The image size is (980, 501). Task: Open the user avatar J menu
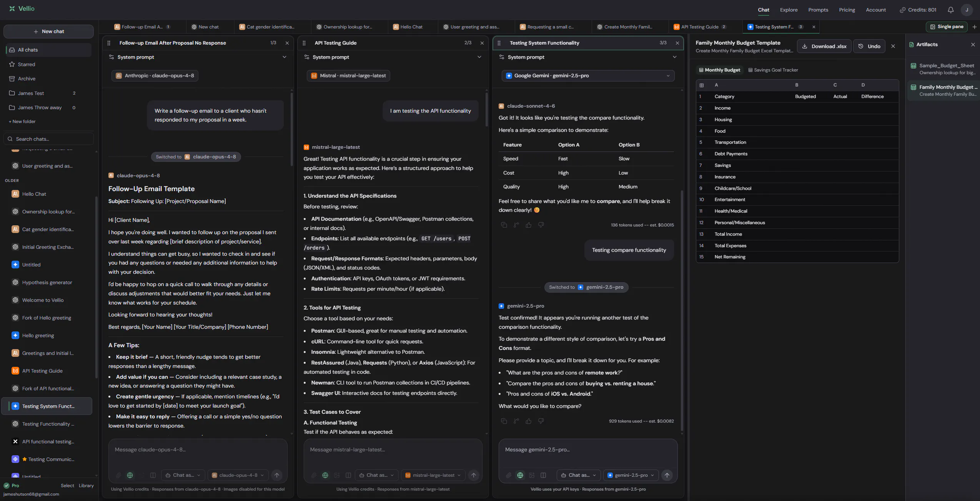tap(967, 10)
